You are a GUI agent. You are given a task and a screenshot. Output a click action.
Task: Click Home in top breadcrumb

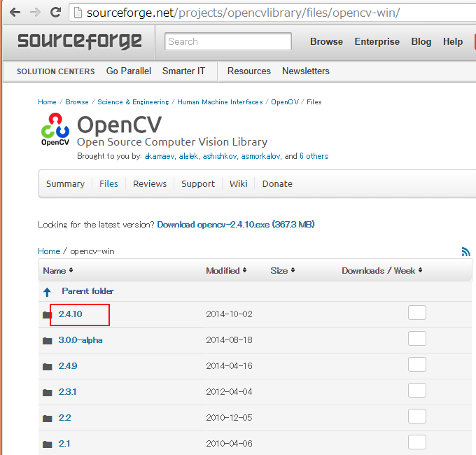tap(47, 102)
